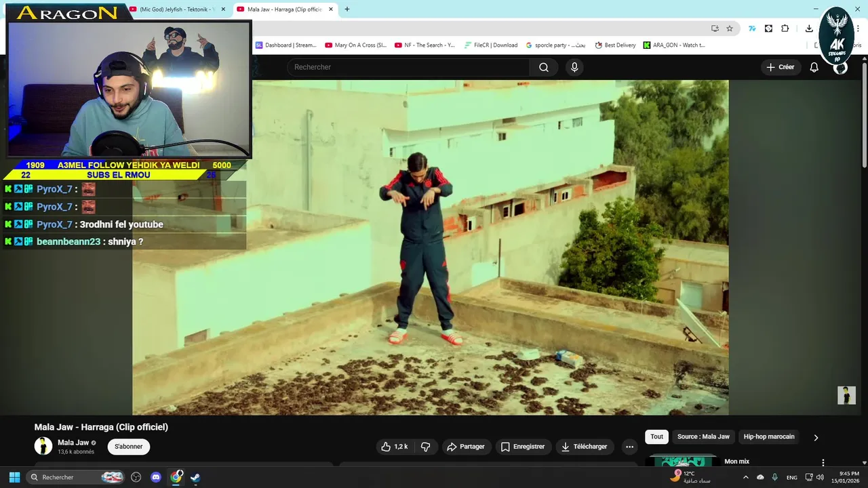Select the Source : Mala Jaw chip
868x488 pixels.
click(x=703, y=436)
